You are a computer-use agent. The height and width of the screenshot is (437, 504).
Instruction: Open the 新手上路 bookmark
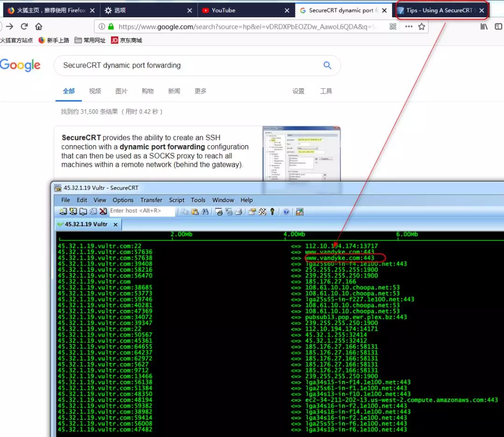[x=54, y=40]
